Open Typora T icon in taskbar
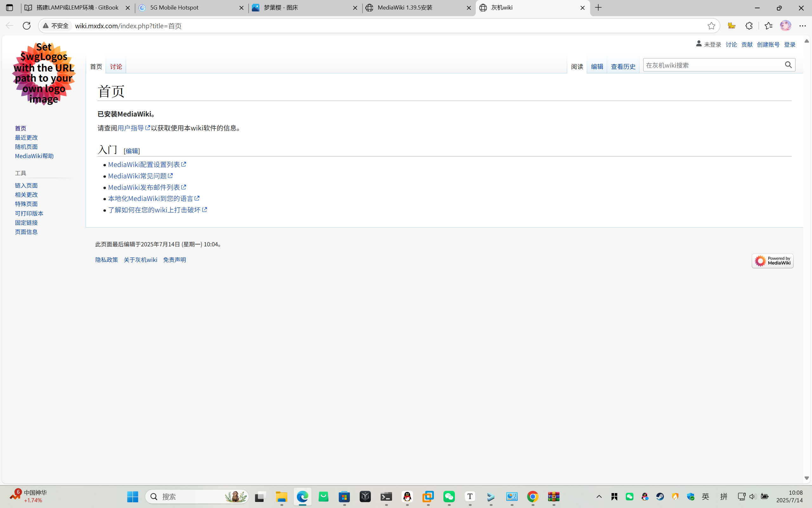The image size is (812, 508). 470,497
